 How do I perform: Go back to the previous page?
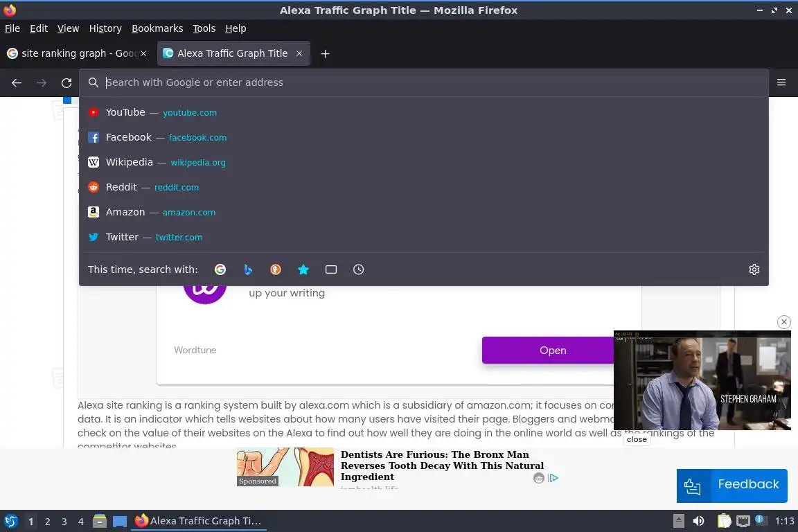[x=17, y=82]
